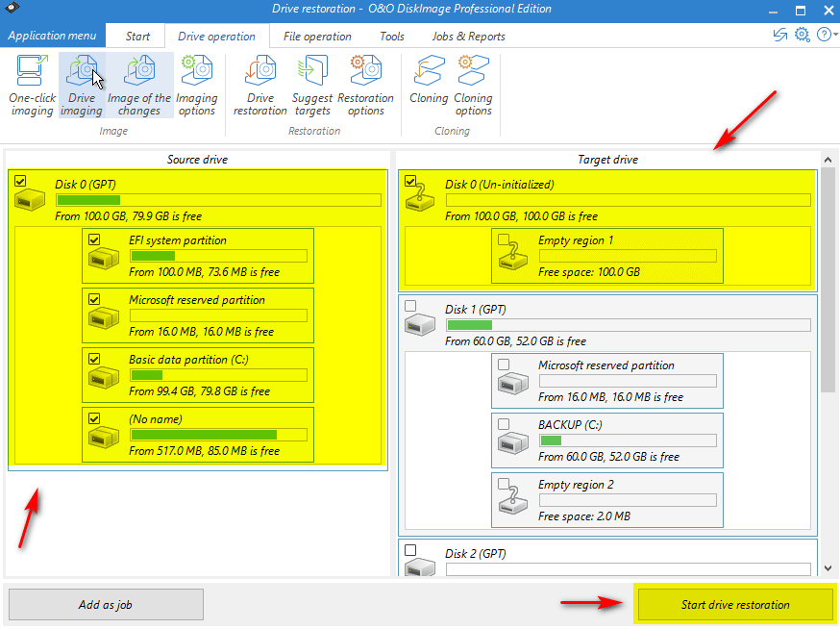Open the Jobs & Reports tab
The width and height of the screenshot is (840, 629).
[x=468, y=37]
